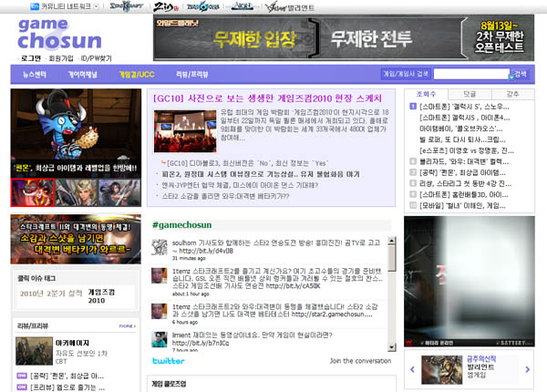Switch to the 댓글 tab in ranking panel
The height and width of the screenshot is (392, 547).
[470, 94]
